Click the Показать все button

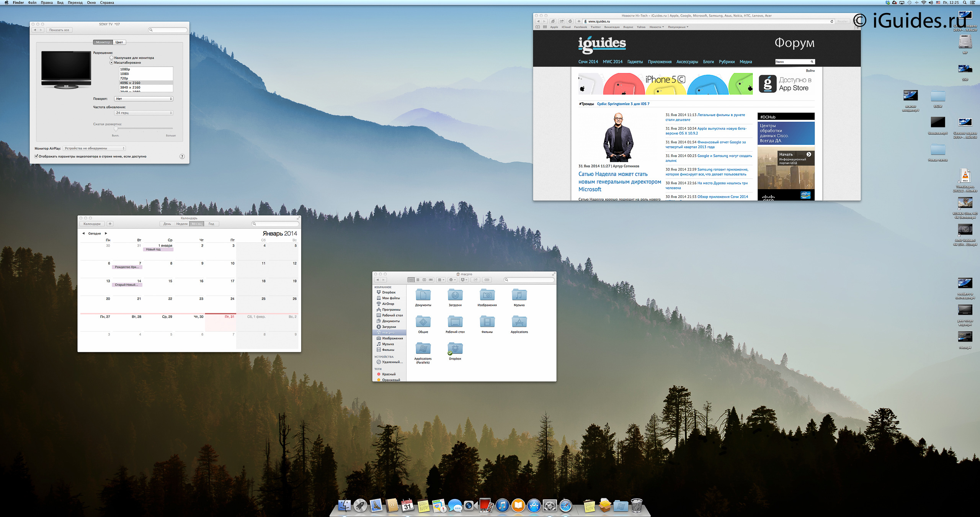(59, 30)
